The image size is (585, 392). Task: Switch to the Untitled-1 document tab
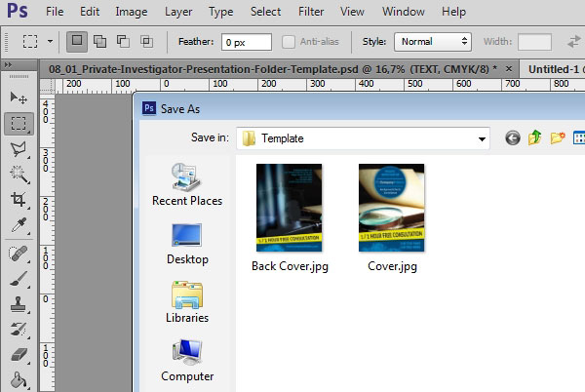pyautogui.click(x=553, y=69)
